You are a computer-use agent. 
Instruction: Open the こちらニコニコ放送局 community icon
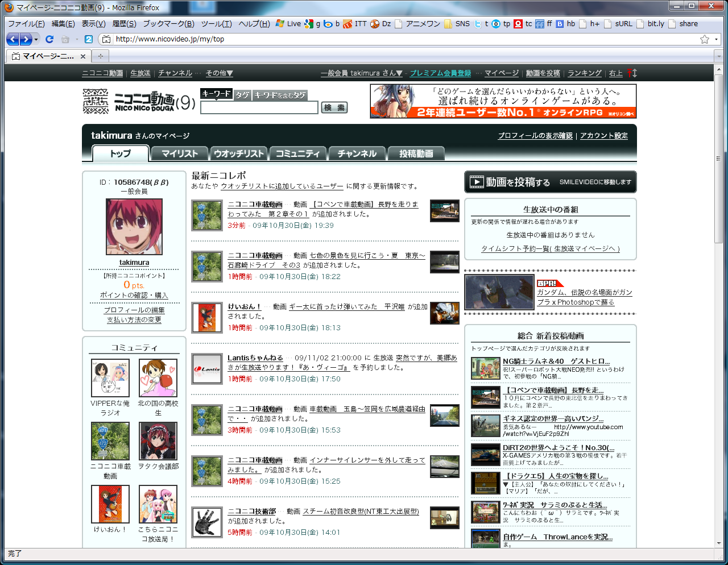pyautogui.click(x=158, y=504)
